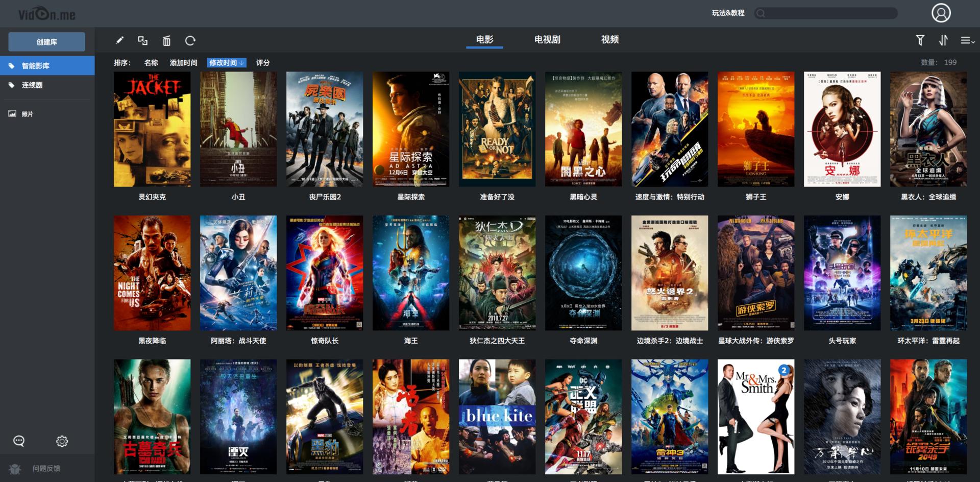980x482 pixels.
Task: Open the 安娜 poster
Action: [842, 129]
